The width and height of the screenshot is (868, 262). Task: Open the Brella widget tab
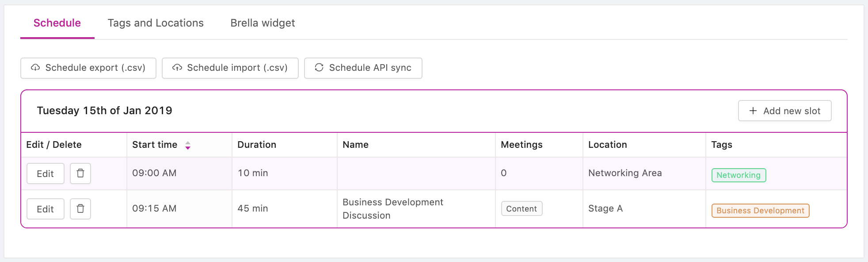(263, 23)
